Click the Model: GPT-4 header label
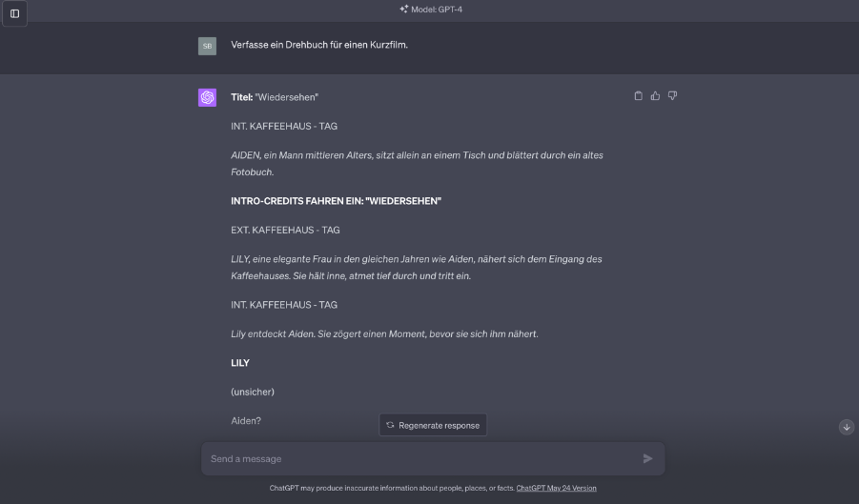This screenshot has width=859, height=504. tap(438, 10)
